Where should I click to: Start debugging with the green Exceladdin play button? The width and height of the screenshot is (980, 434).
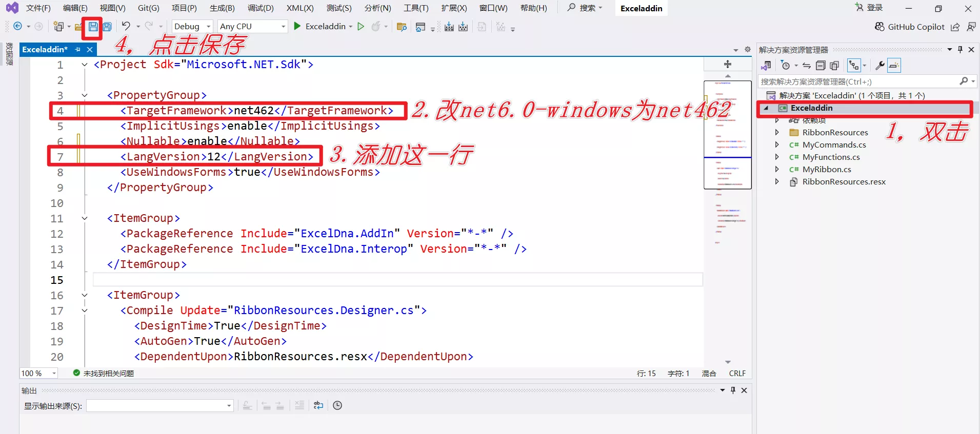tap(297, 26)
